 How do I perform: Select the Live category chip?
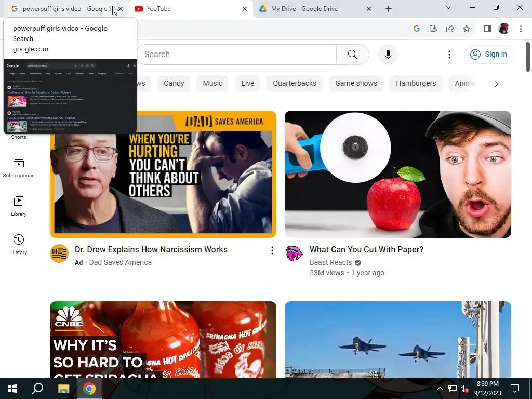click(248, 84)
